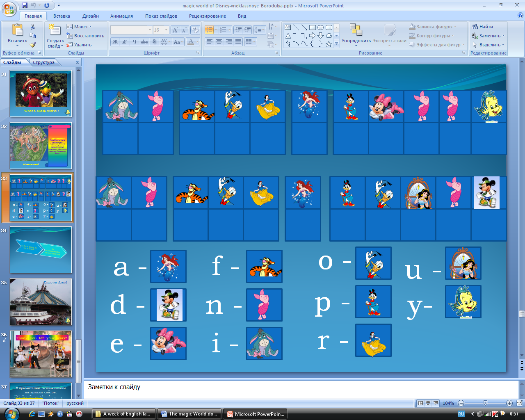This screenshot has width=525, height=420.
Task: Select slide 35 DiscoveryLand thumbnail
Action: (41, 302)
